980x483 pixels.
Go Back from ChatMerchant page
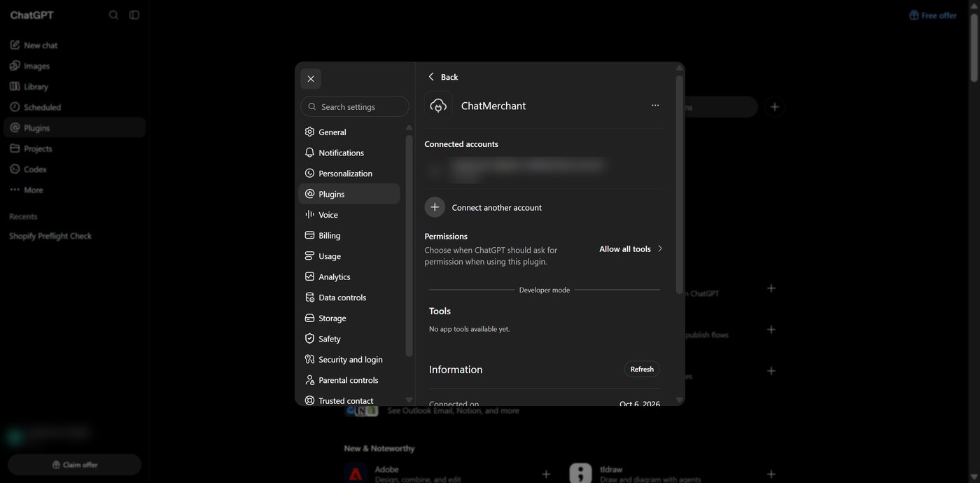tap(443, 76)
